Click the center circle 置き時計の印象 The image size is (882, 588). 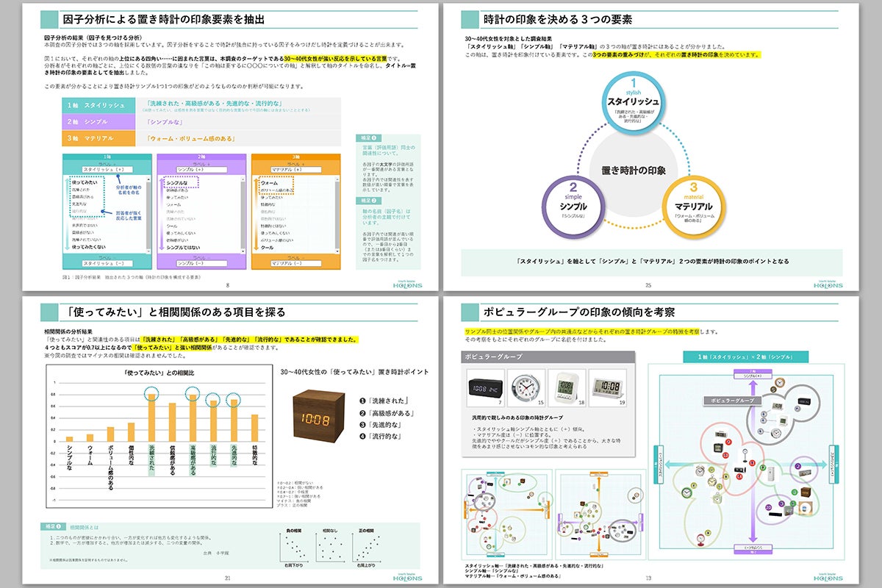point(633,171)
